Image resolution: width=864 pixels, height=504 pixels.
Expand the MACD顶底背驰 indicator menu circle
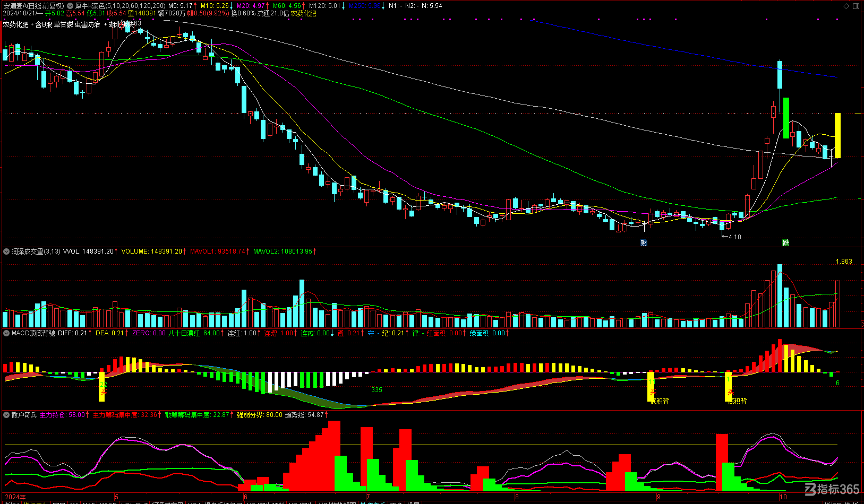pyautogui.click(x=6, y=333)
